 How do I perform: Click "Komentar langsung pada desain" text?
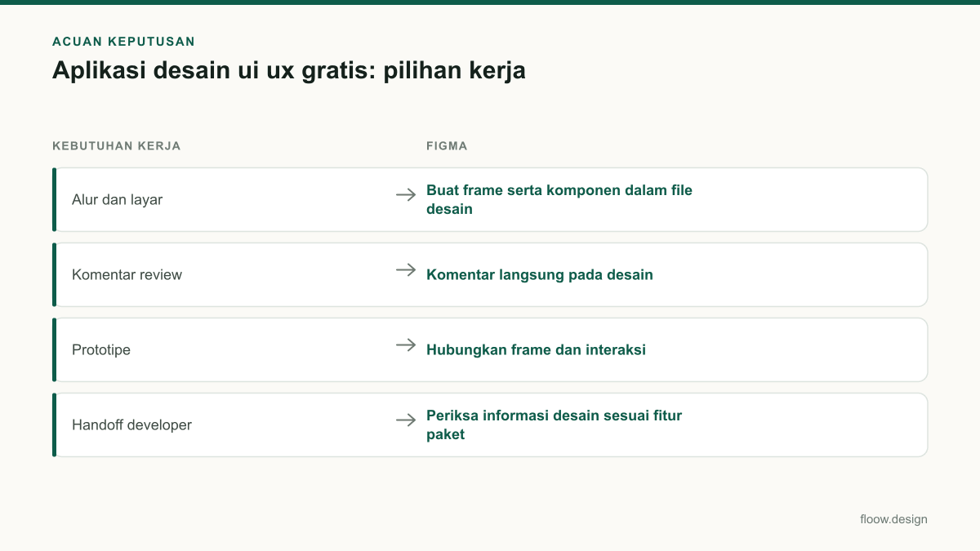tap(540, 275)
